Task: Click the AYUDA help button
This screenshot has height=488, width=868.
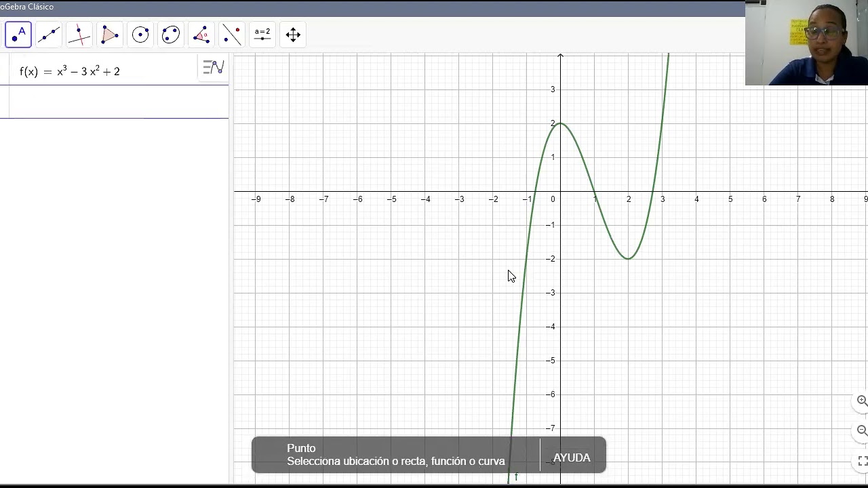Action: pyautogui.click(x=572, y=457)
